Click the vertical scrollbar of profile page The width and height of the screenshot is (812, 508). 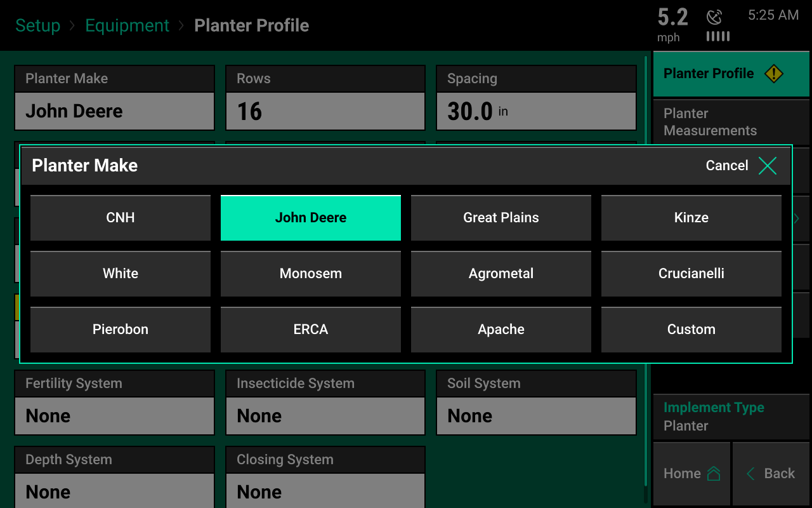tap(646, 279)
